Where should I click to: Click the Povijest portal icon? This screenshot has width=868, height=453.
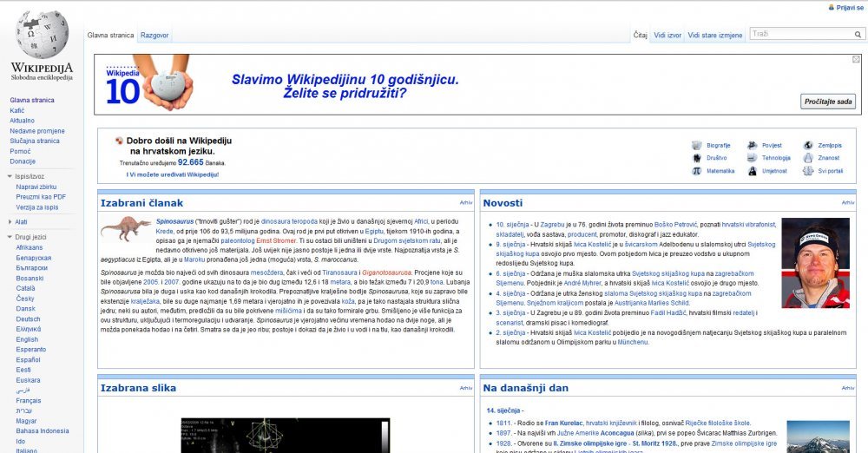tap(752, 146)
